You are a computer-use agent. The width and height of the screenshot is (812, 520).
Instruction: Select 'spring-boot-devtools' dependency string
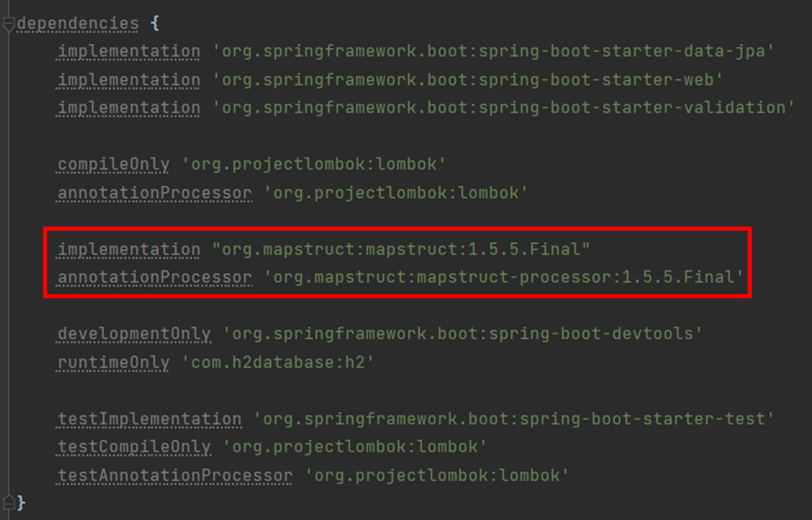463,334
